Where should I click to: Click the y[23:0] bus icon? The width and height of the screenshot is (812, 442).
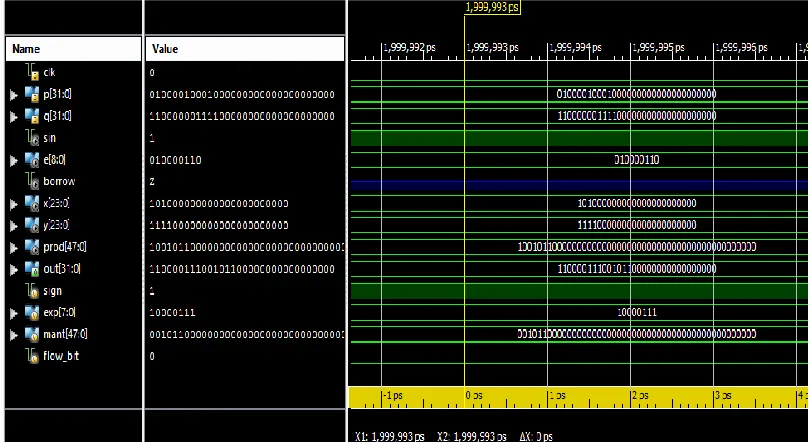click(x=32, y=225)
